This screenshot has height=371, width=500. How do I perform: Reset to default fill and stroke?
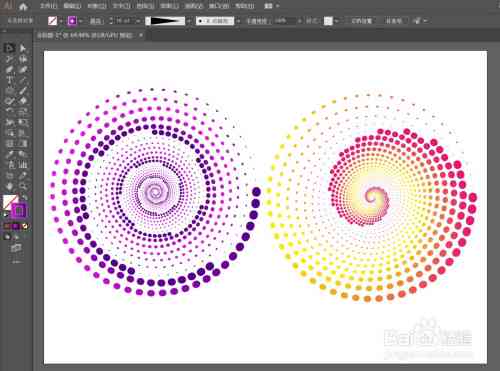5,215
